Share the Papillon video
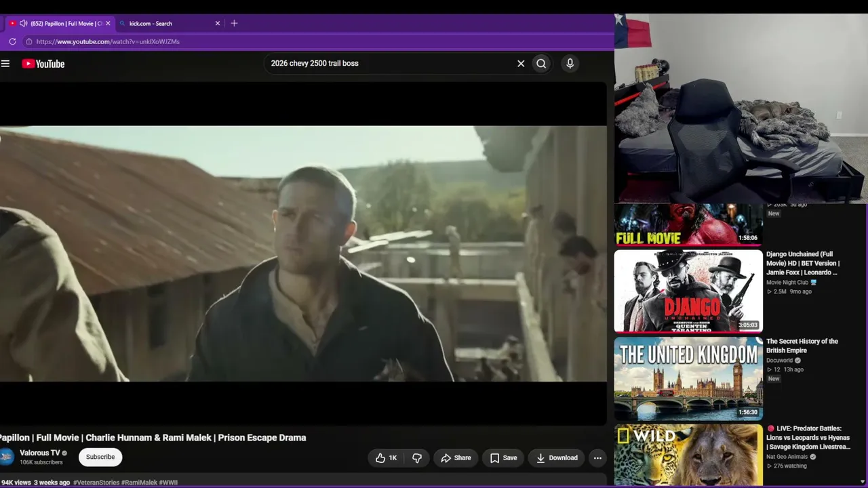The height and width of the screenshot is (488, 868). 456,458
